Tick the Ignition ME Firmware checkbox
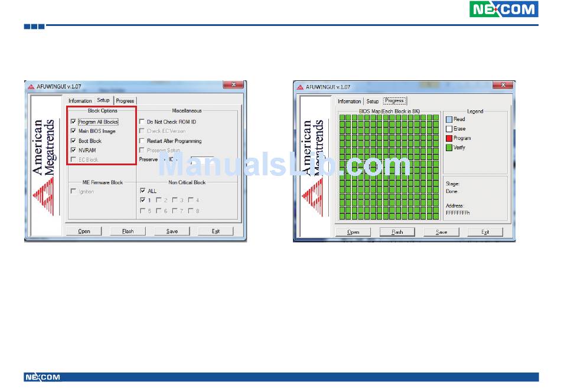This screenshot has height=392, width=561. click(73, 191)
